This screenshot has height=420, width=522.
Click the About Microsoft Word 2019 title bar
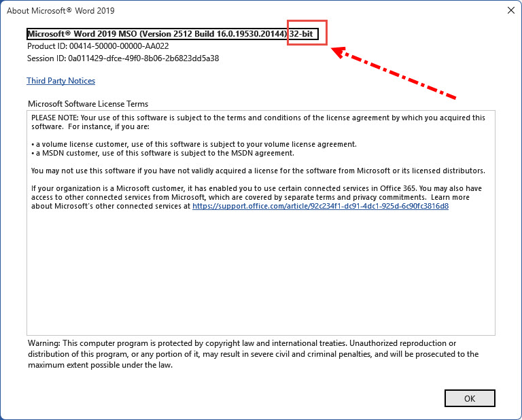[x=204, y=10]
